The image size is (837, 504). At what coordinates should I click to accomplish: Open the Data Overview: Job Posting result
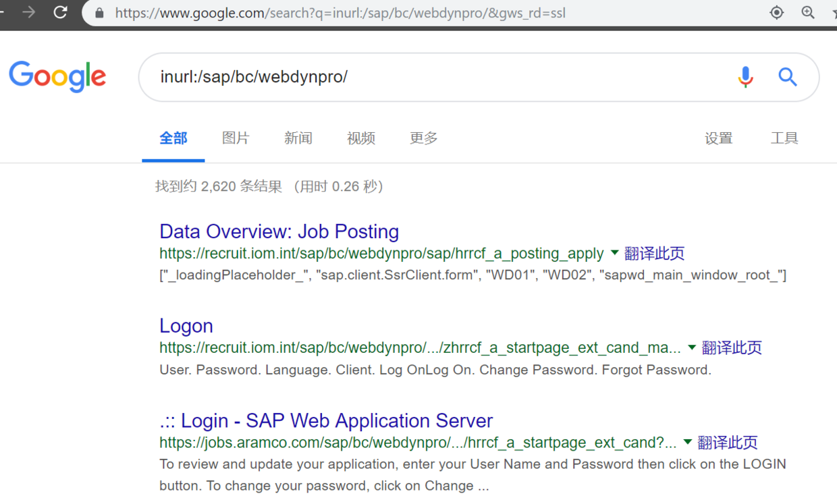pyautogui.click(x=279, y=231)
